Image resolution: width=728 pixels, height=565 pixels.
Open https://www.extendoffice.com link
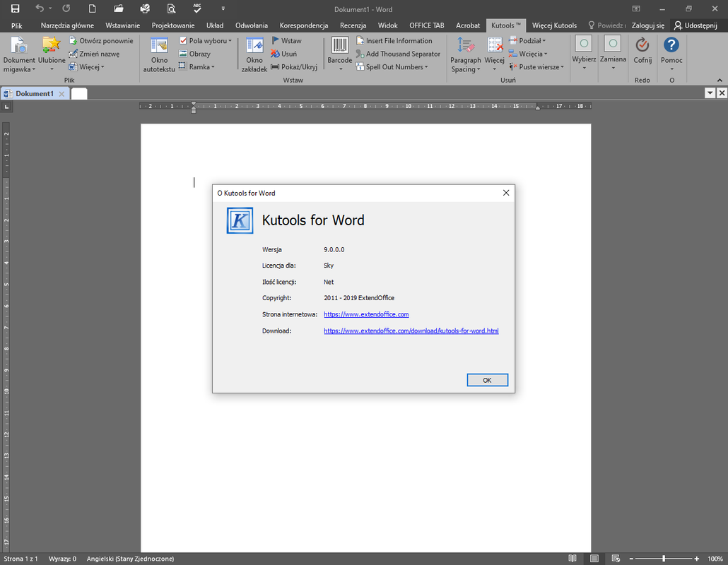(366, 314)
